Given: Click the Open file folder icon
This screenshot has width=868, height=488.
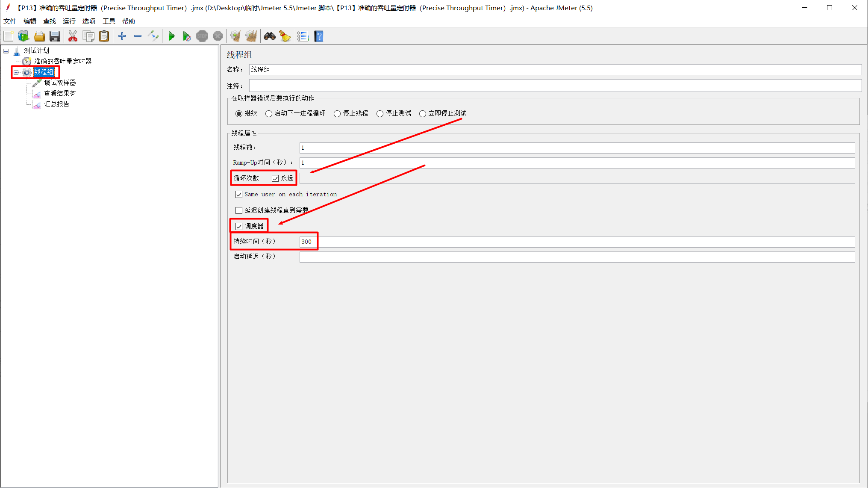Looking at the screenshot, I should click(39, 36).
